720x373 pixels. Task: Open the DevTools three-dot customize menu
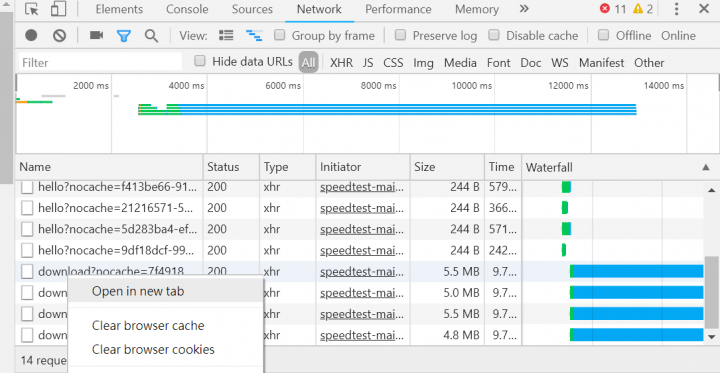[x=676, y=9]
